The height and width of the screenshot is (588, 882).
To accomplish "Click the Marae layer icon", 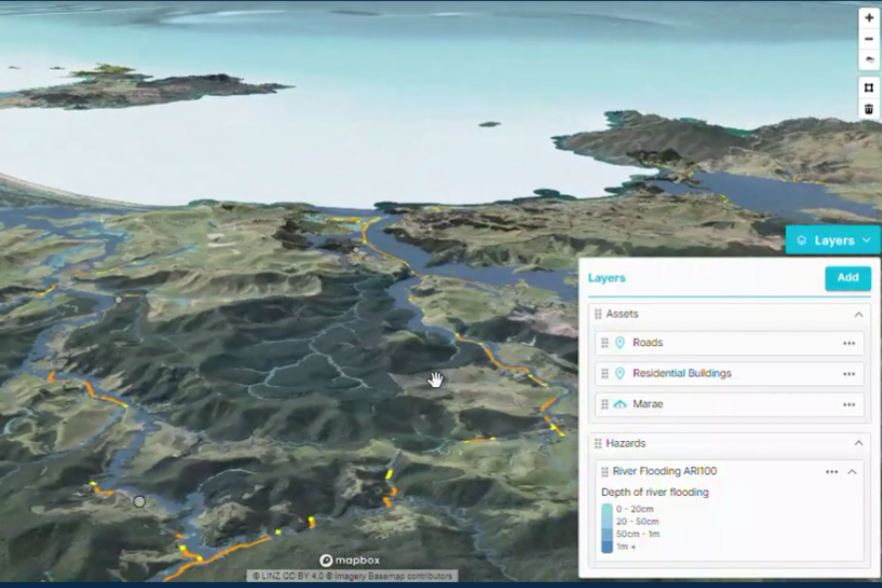I will coord(619,404).
